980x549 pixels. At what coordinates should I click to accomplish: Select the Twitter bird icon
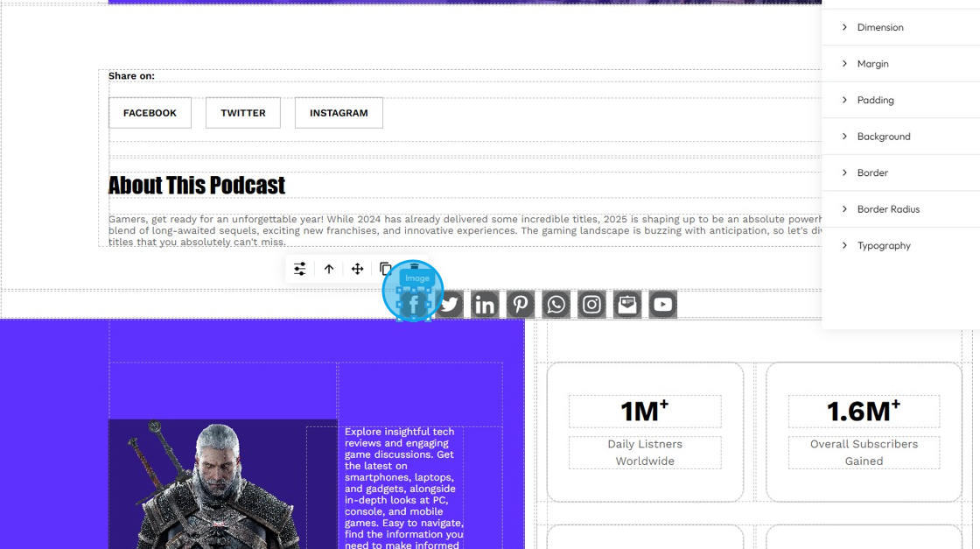(x=450, y=305)
